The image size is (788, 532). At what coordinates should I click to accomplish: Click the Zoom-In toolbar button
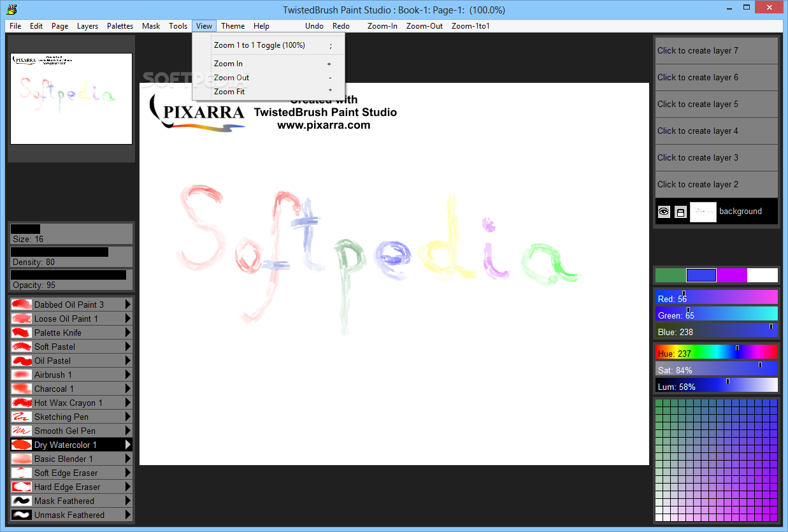[382, 26]
